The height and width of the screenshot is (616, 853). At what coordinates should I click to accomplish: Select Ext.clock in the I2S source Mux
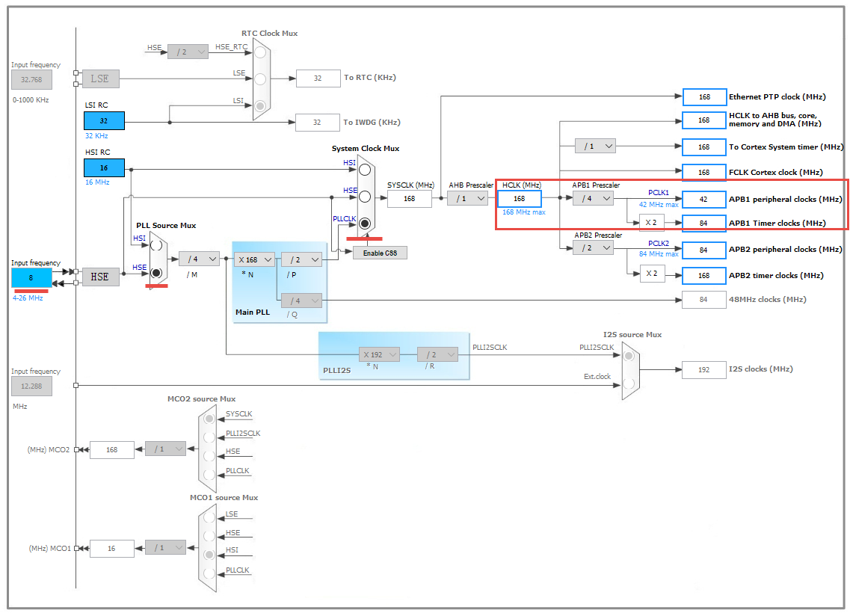click(628, 384)
